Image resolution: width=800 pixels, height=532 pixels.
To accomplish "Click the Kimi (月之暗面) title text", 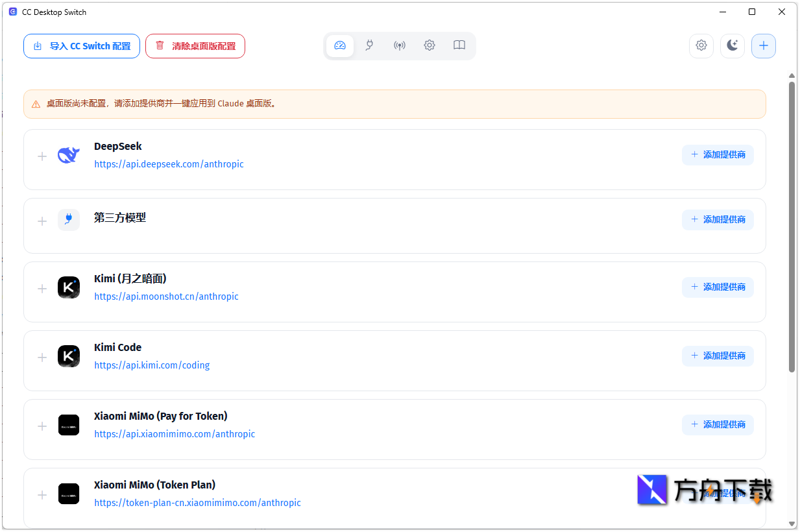I will 130,279.
